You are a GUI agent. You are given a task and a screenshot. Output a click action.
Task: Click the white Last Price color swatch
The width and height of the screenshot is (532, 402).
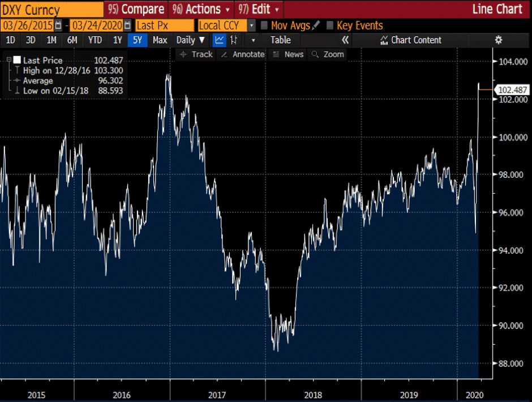(17, 60)
